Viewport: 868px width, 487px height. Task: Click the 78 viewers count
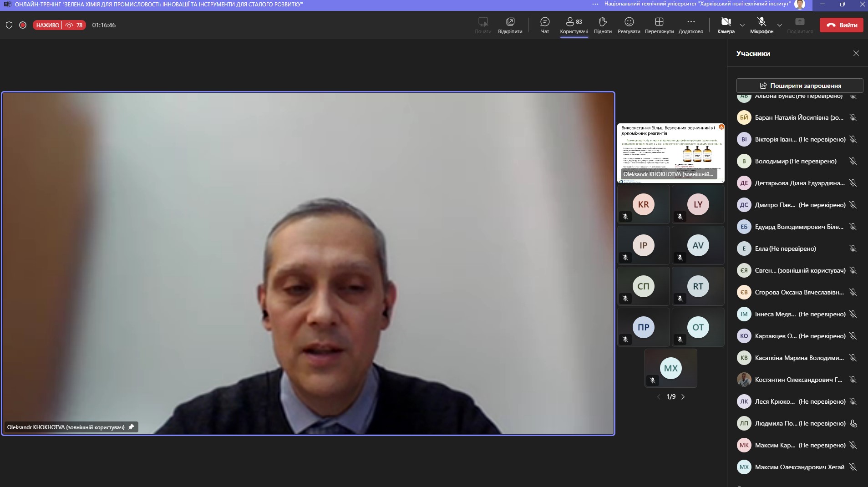[74, 25]
